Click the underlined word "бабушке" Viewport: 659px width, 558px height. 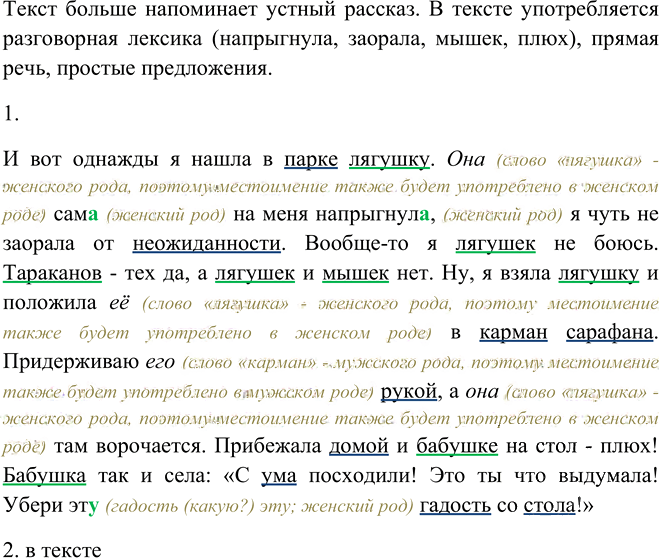pyautogui.click(x=457, y=446)
